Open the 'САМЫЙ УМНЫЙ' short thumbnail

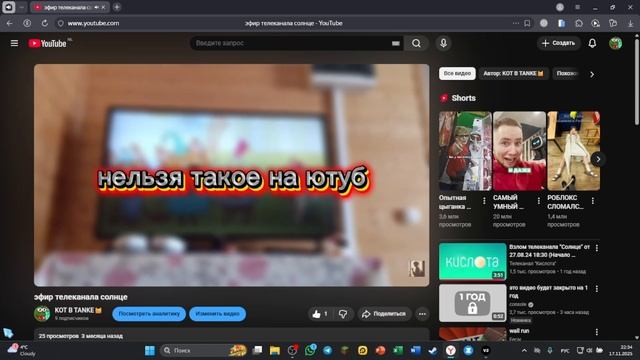[519, 151]
